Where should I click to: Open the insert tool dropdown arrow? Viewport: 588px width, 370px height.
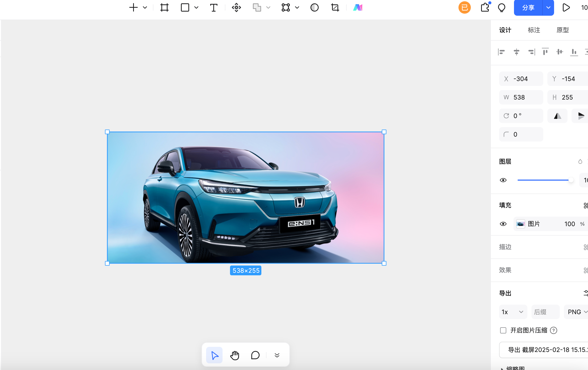(x=145, y=7)
